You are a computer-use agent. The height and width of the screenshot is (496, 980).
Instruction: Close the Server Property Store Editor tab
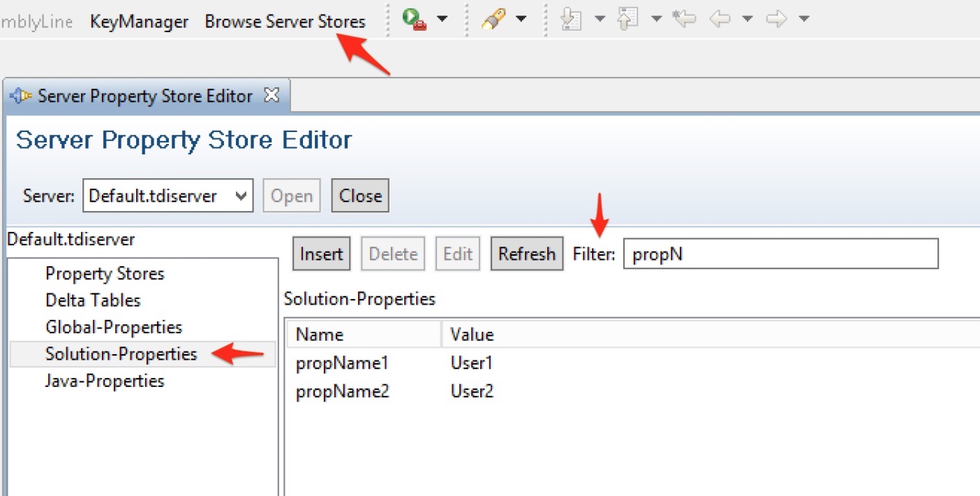click(272, 95)
